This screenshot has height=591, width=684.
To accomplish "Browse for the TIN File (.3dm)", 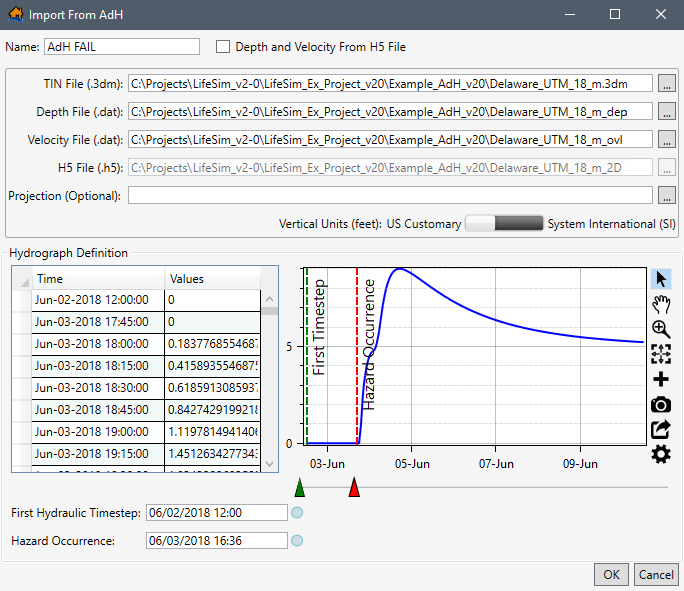I will [667, 83].
